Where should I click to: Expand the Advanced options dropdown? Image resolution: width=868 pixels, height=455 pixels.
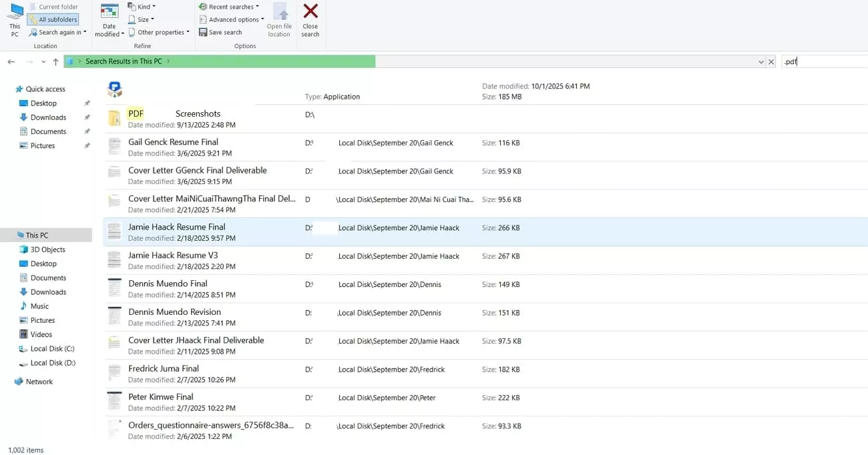[230, 19]
